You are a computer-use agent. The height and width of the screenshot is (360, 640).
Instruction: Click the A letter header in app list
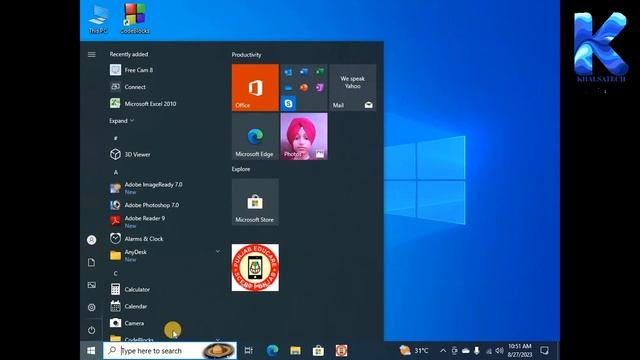116,172
